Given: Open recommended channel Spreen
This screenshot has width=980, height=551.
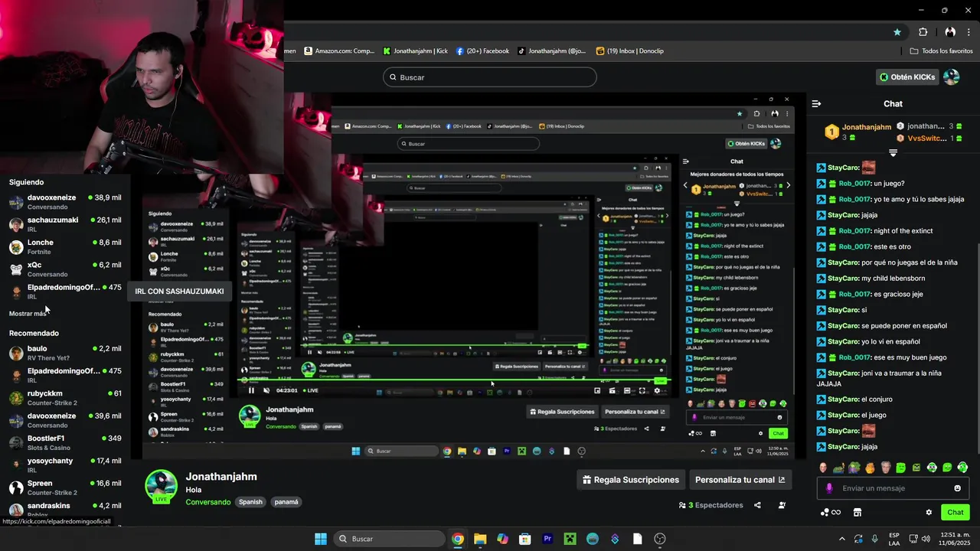Looking at the screenshot, I should [65, 487].
